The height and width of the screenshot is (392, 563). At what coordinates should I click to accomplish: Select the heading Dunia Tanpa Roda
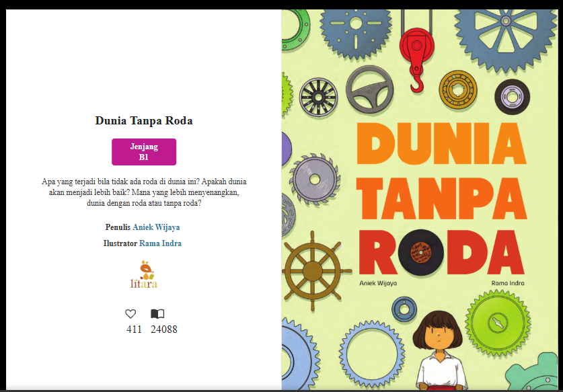coord(144,120)
